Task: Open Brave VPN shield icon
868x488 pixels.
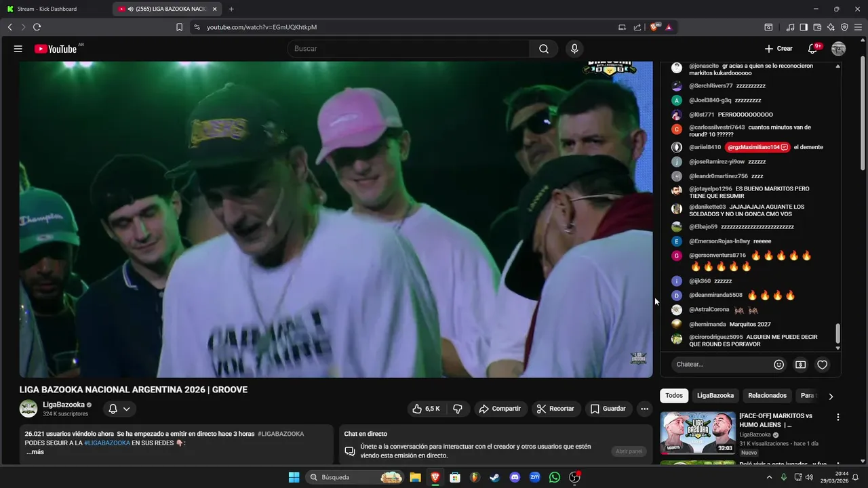Action: pyautogui.click(x=844, y=27)
